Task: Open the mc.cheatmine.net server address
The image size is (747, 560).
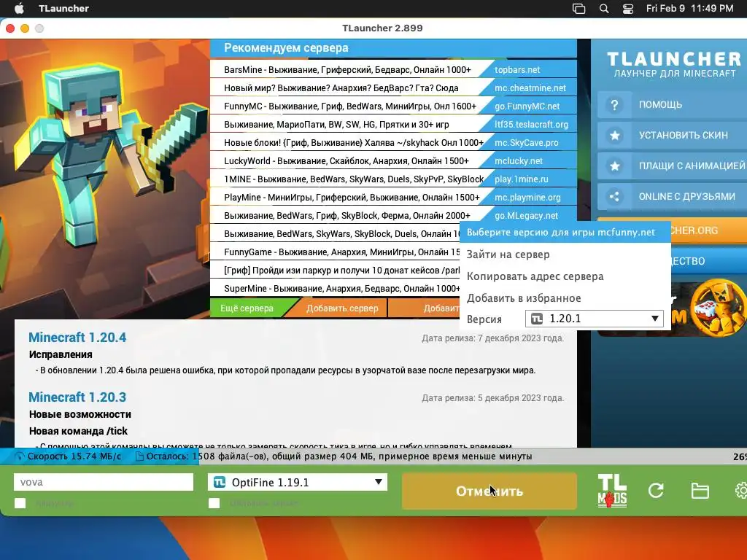Action: click(530, 88)
